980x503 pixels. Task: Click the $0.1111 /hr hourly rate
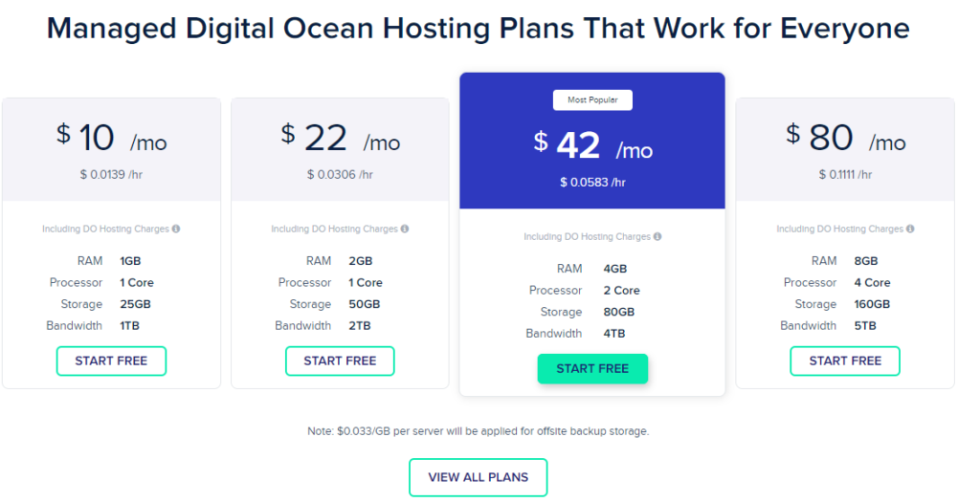[845, 174]
